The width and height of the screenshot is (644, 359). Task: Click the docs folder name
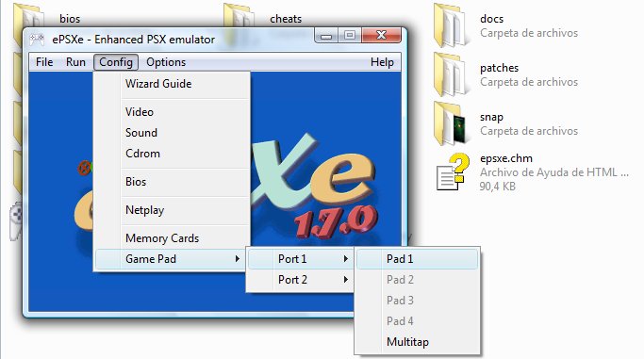point(491,19)
